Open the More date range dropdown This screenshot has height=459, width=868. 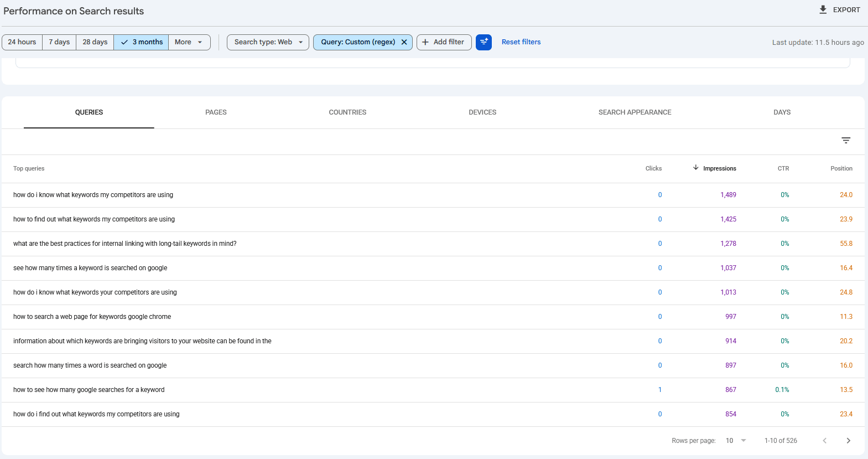pyautogui.click(x=189, y=42)
